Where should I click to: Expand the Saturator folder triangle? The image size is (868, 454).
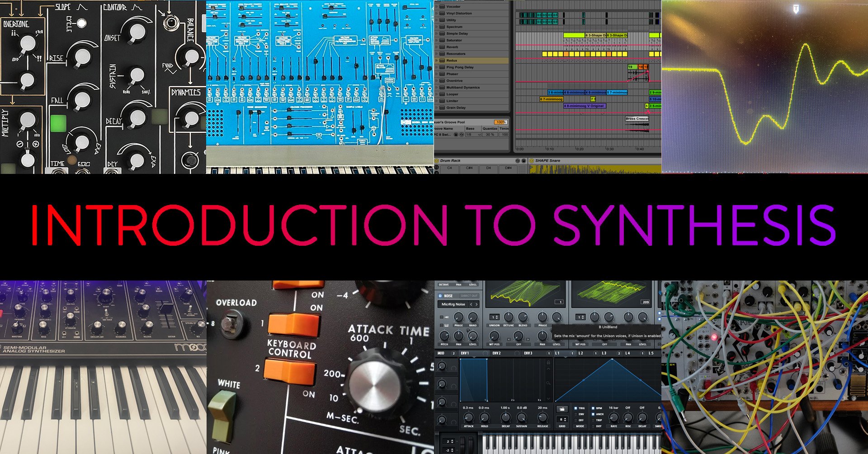437,40
